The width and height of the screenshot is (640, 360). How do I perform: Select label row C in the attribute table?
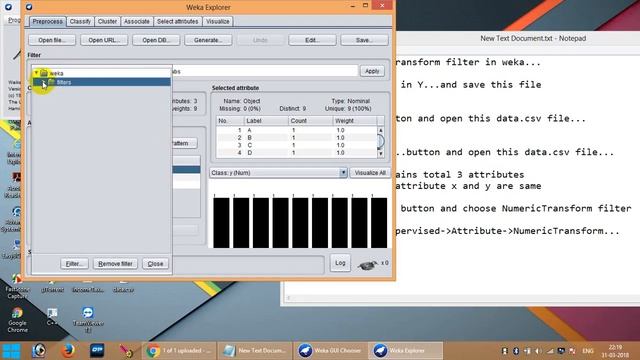click(297, 145)
